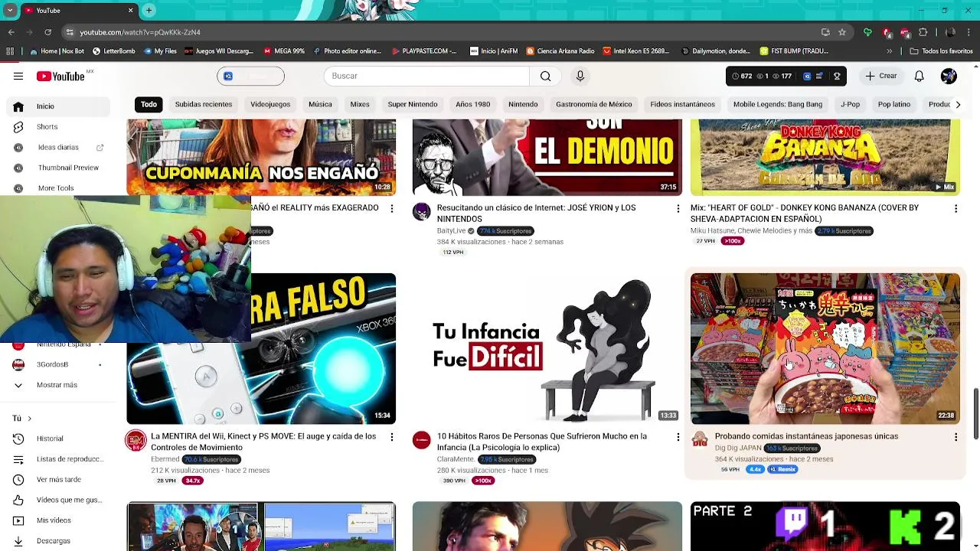Open the japanese instant food thumbnail

tap(825, 348)
